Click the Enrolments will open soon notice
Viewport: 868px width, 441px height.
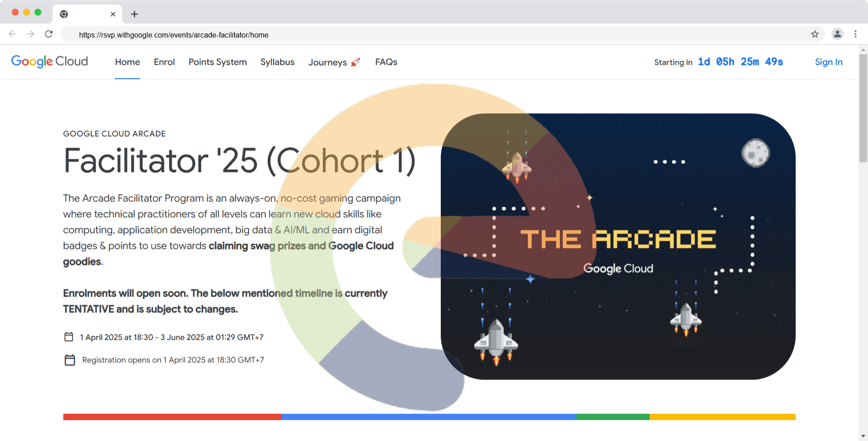[x=225, y=301]
